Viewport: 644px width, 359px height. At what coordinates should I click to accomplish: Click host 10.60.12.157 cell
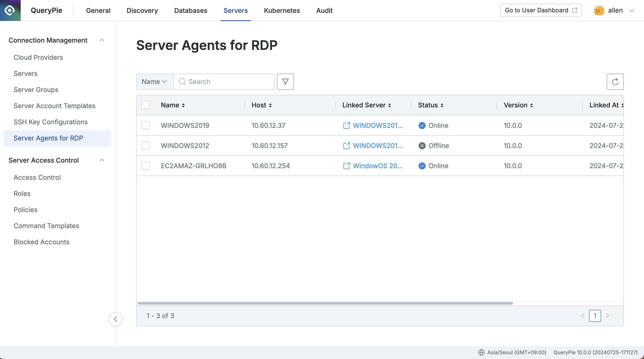coord(270,146)
